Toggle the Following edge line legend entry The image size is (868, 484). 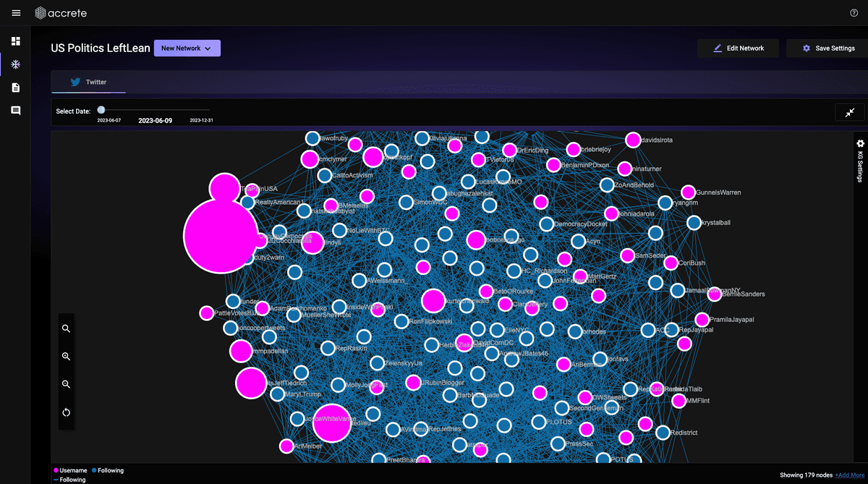(69, 480)
